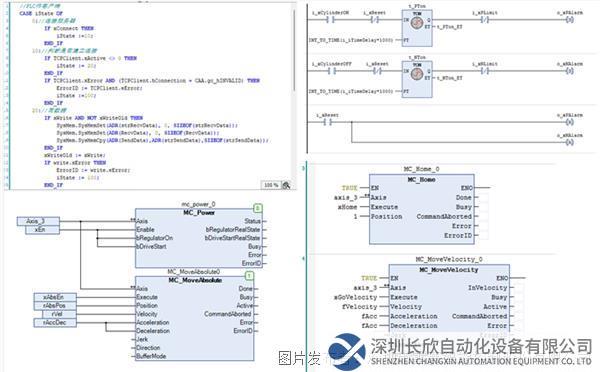Select the t_PTon TON timer clock icon
Image resolution: width=600 pixels, height=372 pixels.
(417, 23)
